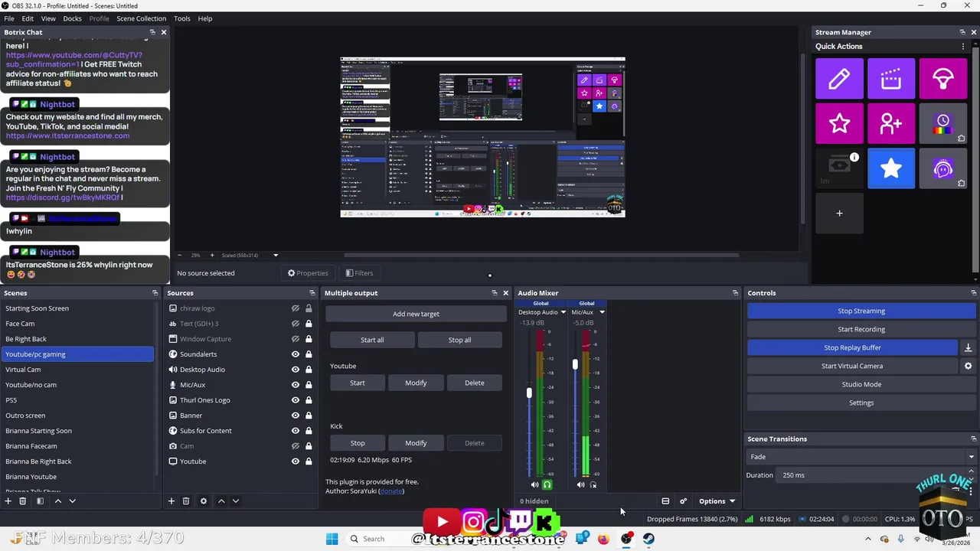Click the magenta outlined star quick action
Screen dimensions: 980x551
click(x=839, y=123)
